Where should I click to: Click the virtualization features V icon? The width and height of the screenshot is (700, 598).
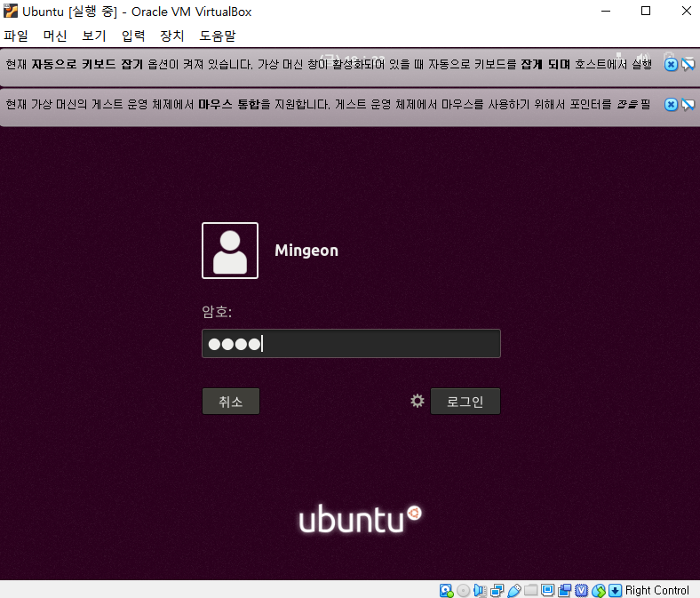[581, 590]
